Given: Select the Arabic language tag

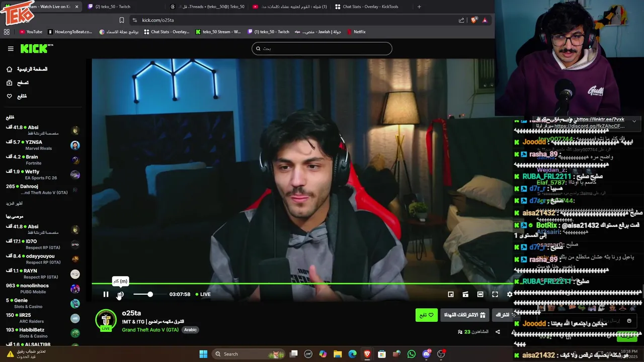Looking at the screenshot, I should 190,330.
